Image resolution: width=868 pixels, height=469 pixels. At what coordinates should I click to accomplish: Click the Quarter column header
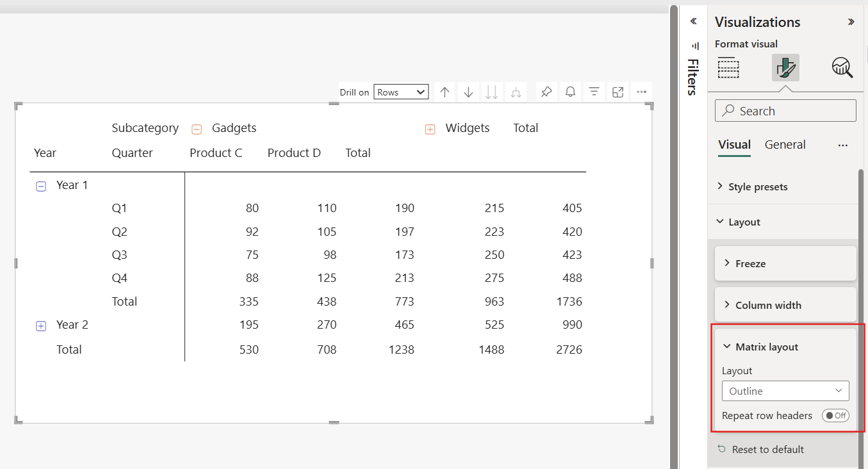click(133, 153)
